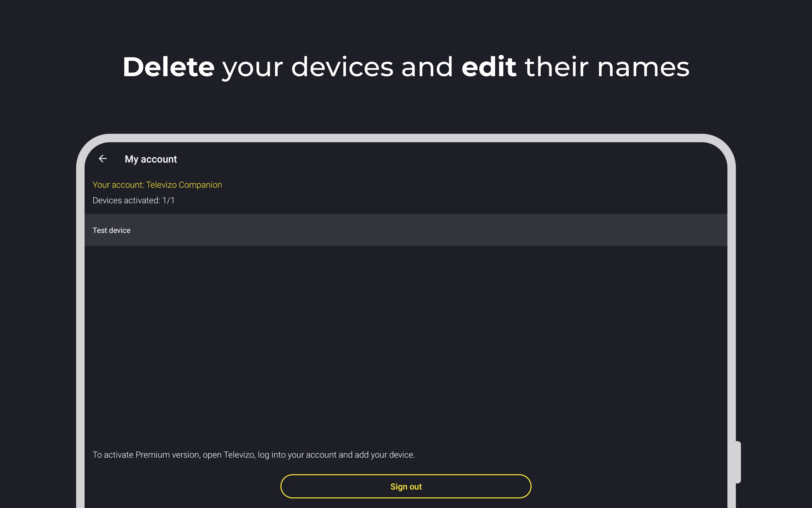Click the 'My account' title
Image resolution: width=812 pixels, height=508 pixels.
(151, 159)
